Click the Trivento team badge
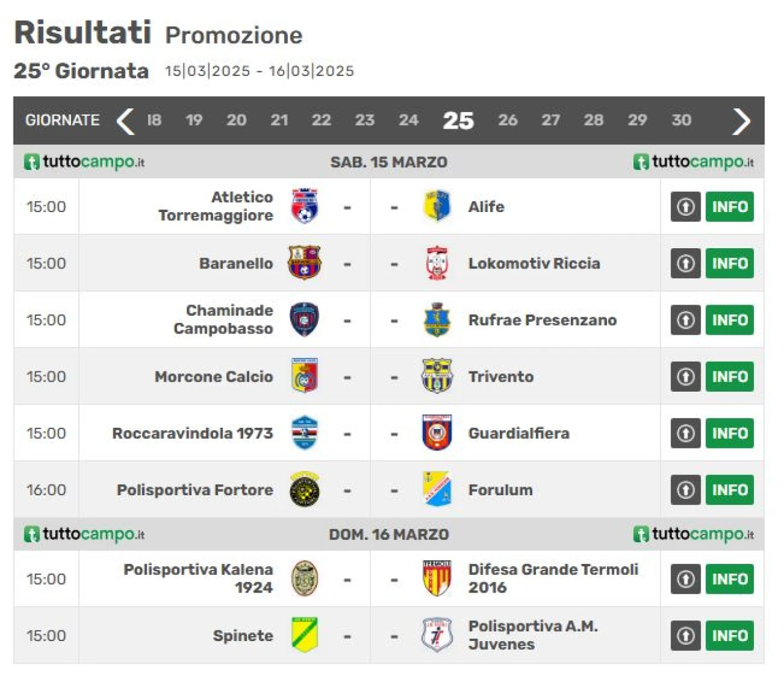Screen dimensions: 784x676 437,376
